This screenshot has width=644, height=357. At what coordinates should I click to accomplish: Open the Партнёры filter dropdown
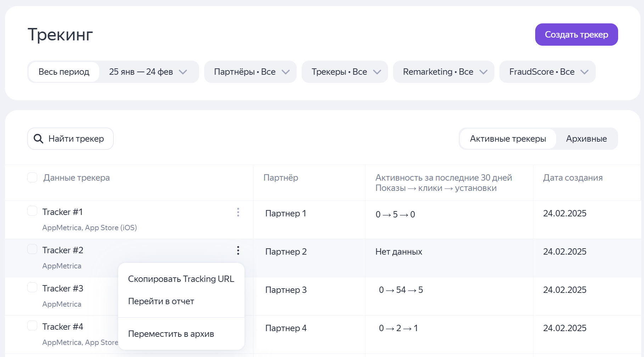click(250, 72)
